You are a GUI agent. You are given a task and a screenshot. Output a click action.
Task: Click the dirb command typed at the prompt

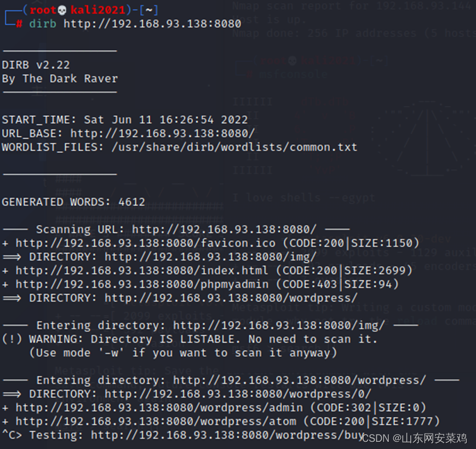pos(43,24)
